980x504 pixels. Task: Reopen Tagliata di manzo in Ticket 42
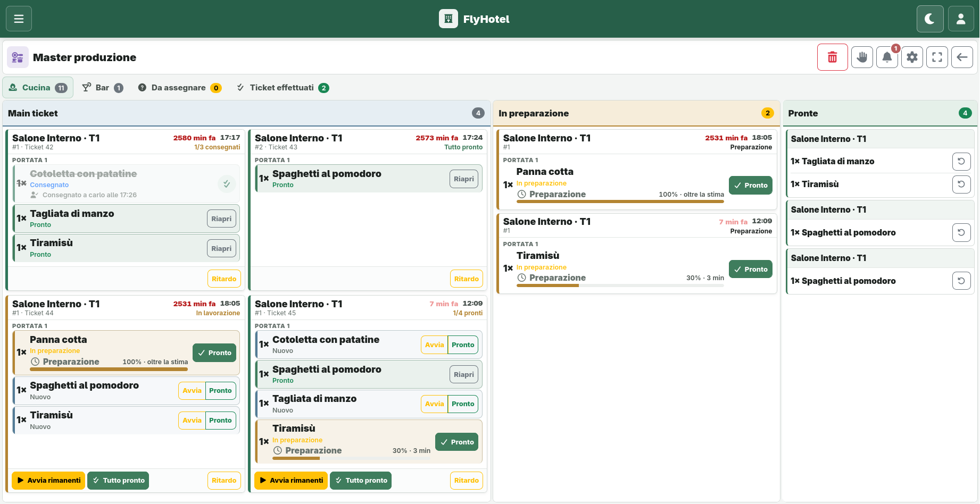[221, 219]
